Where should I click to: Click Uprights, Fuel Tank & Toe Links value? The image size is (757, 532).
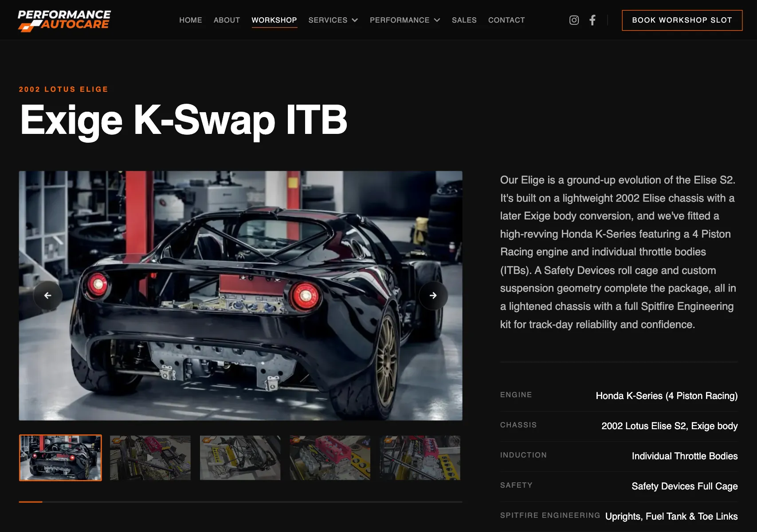coord(671,516)
